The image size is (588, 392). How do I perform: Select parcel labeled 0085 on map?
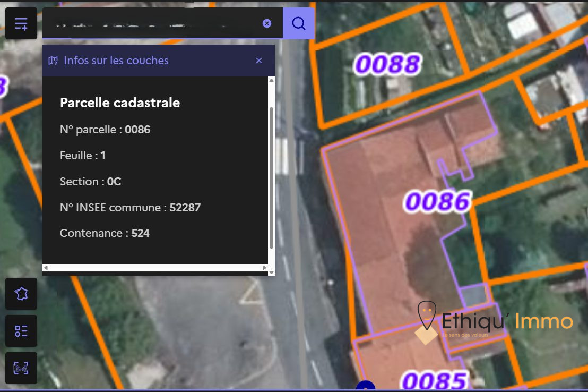434,381
